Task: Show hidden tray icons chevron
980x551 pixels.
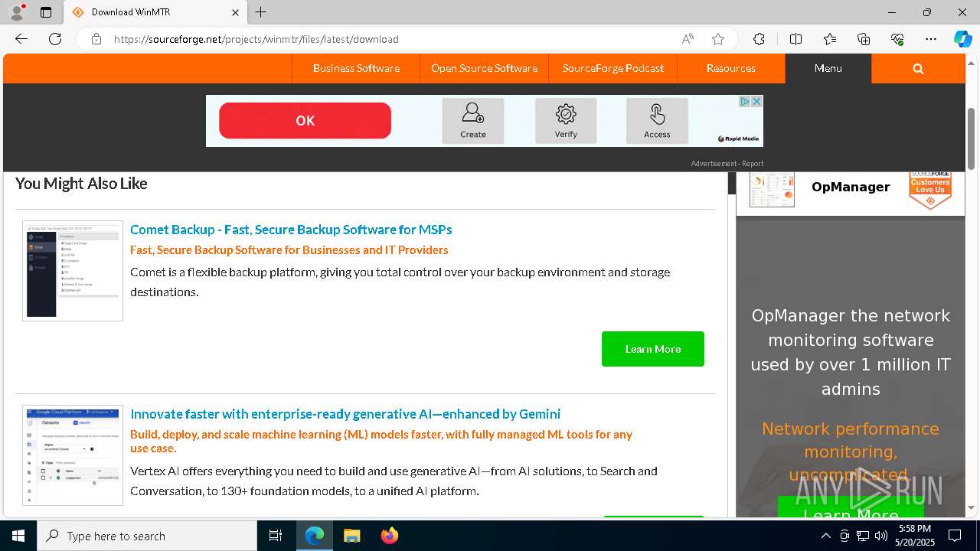Action: click(x=825, y=536)
